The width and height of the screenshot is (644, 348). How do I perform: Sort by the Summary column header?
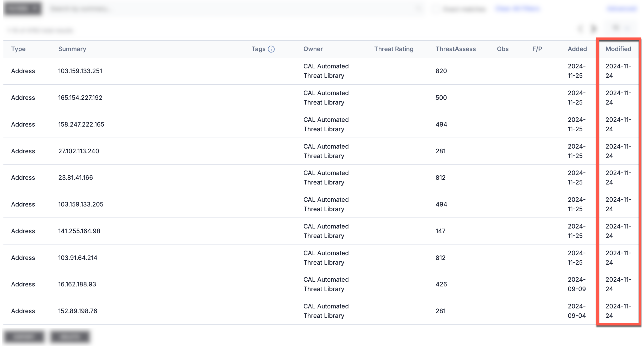[x=72, y=49]
